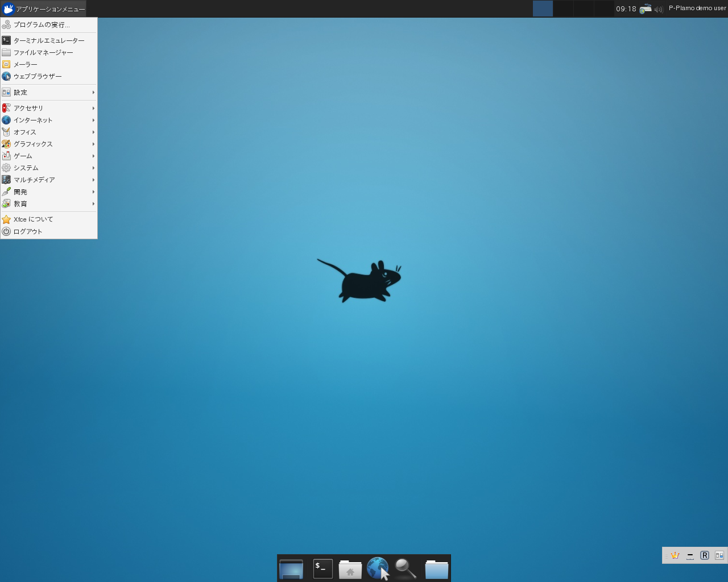Open the magnifier application finder in dock

pyautogui.click(x=406, y=568)
